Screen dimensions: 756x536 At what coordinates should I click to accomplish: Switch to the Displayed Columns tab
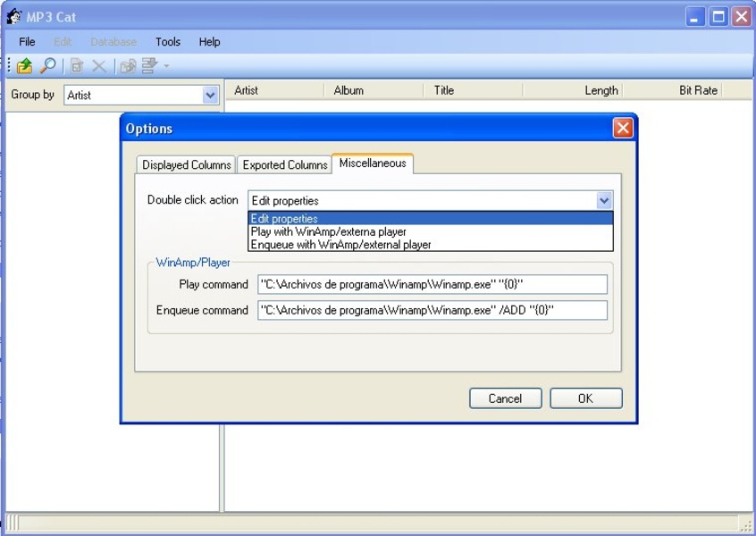click(x=186, y=165)
